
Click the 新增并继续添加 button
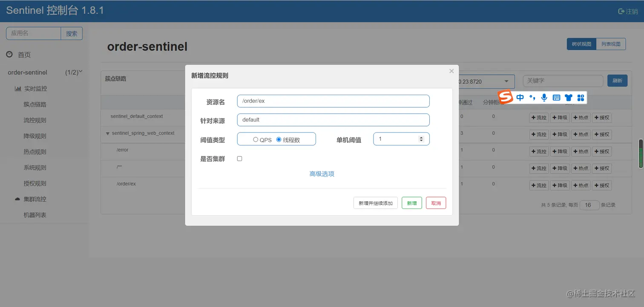coord(376,203)
